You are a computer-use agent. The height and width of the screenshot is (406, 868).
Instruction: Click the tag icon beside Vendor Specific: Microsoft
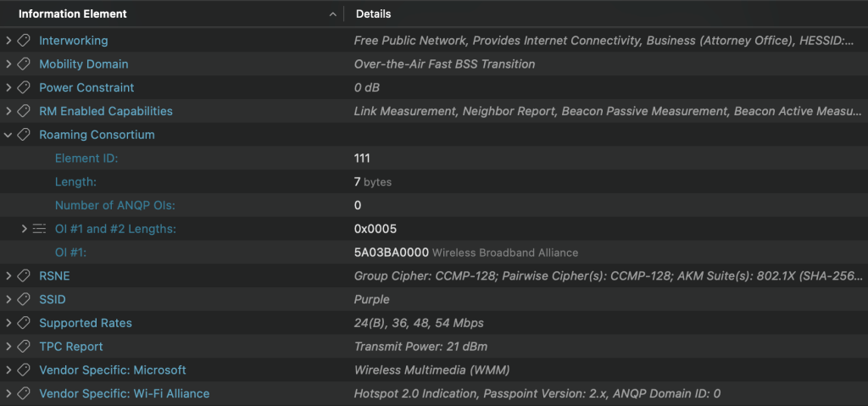pos(24,370)
